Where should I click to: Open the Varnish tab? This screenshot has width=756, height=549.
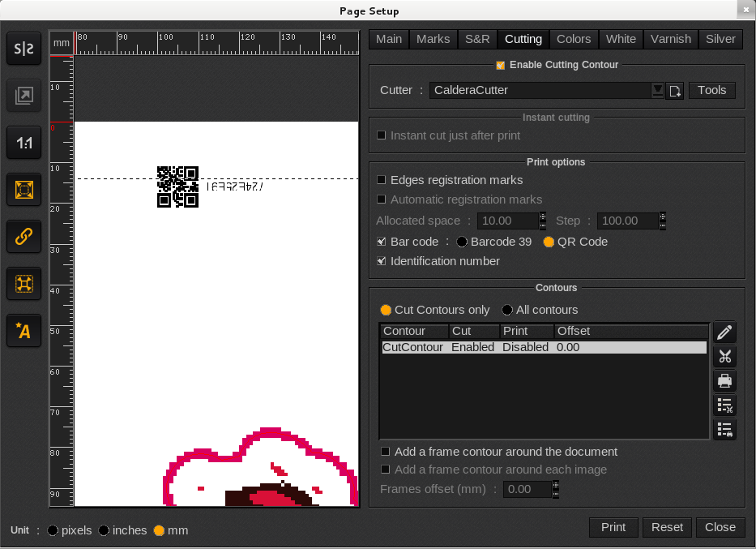(x=670, y=39)
